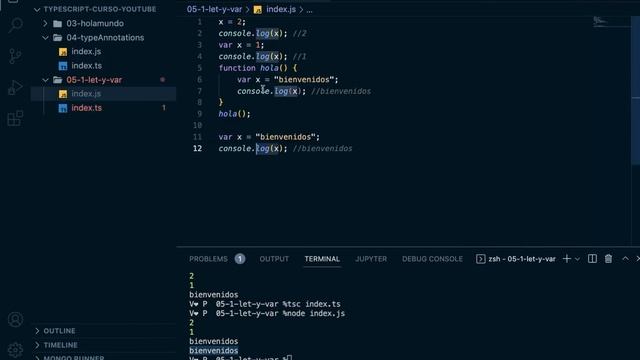640x360 pixels.
Task: Collapse the 04-typeAnnotations folder
Action: coord(45,38)
